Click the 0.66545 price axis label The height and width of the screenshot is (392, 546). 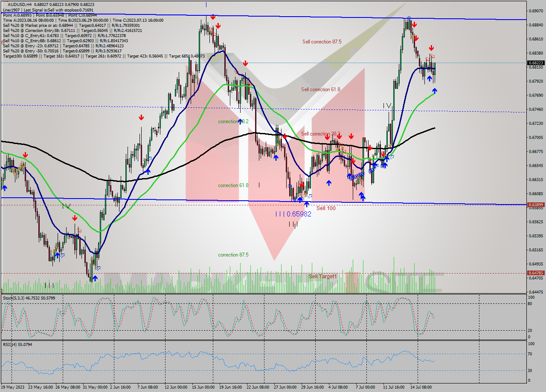[536, 165]
